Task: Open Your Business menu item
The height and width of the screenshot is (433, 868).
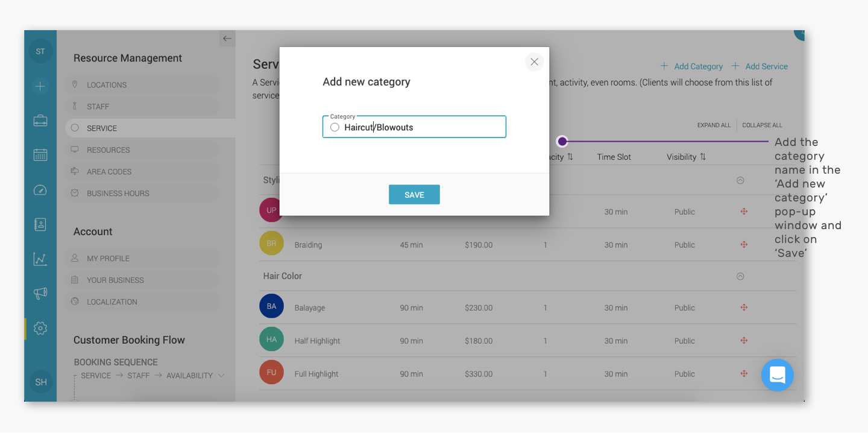Action: tap(142, 280)
